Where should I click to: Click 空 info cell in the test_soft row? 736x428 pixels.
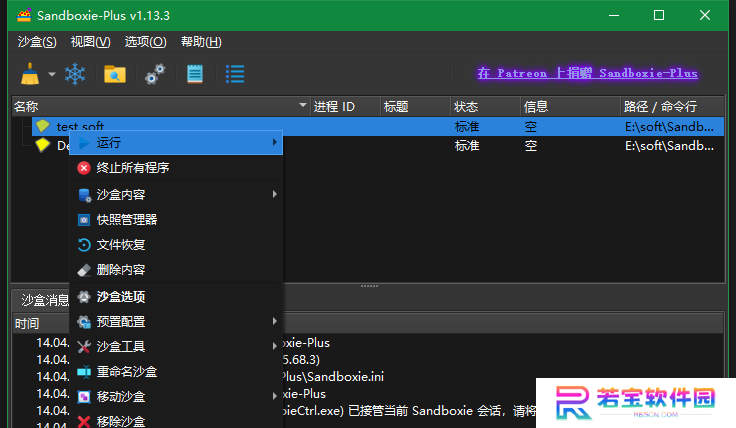pos(530,127)
